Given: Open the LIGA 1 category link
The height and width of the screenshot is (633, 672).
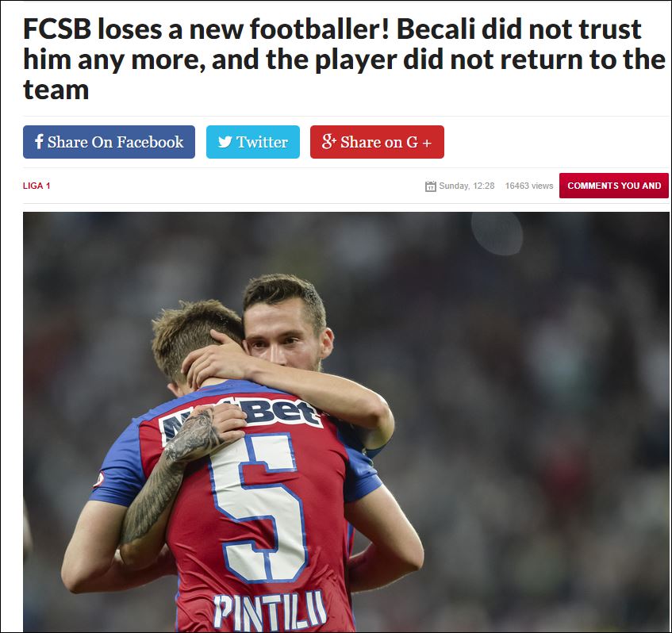Looking at the screenshot, I should point(36,186).
